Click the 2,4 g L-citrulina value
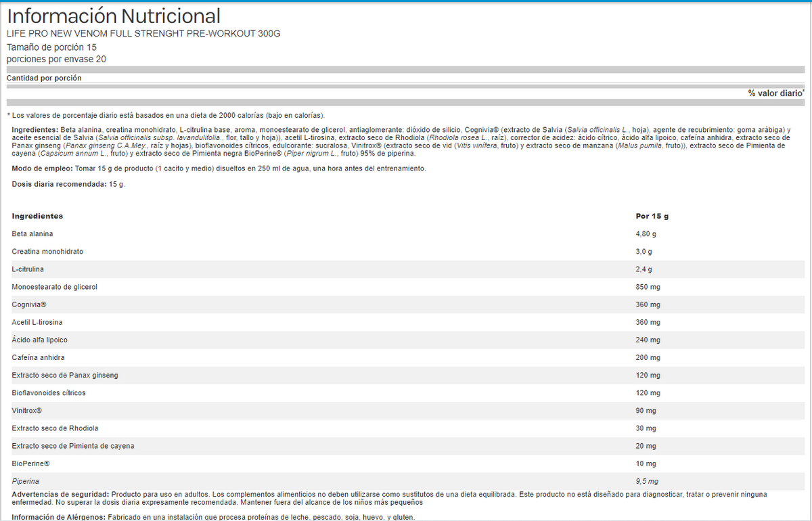Viewport: 812px width, 521px height. point(645,269)
